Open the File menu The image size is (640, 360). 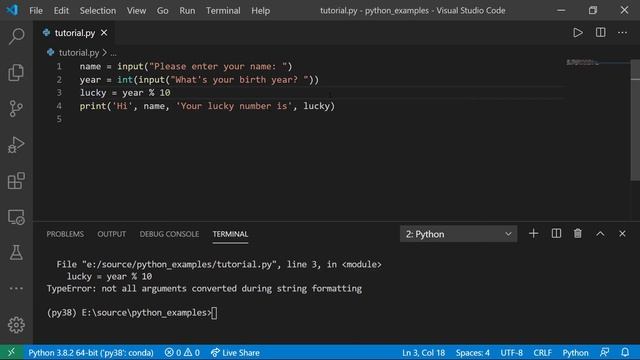click(36, 11)
